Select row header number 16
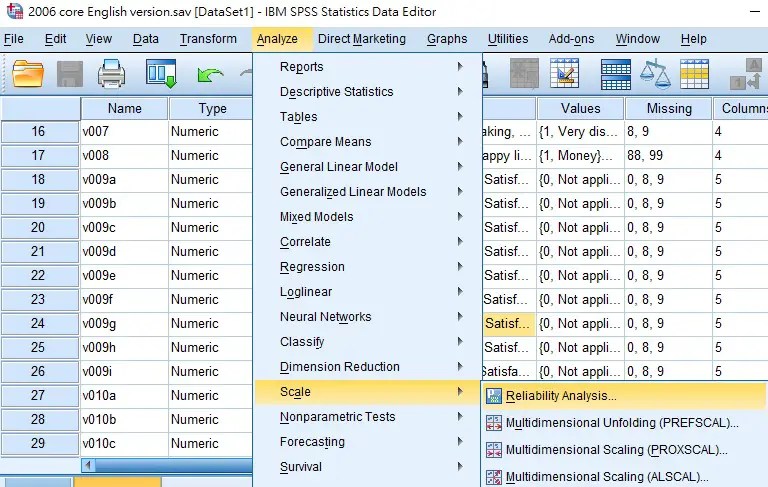The height and width of the screenshot is (487, 768). click(x=39, y=131)
